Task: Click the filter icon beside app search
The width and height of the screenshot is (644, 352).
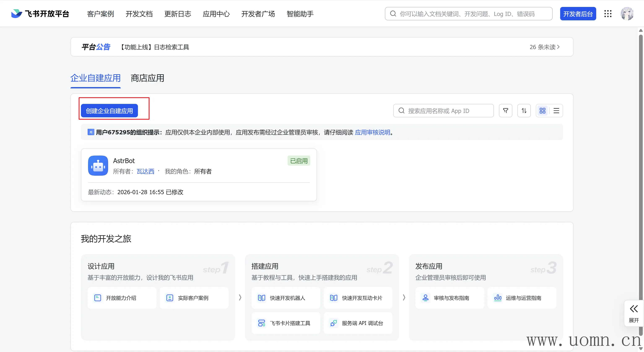Action: (505, 111)
